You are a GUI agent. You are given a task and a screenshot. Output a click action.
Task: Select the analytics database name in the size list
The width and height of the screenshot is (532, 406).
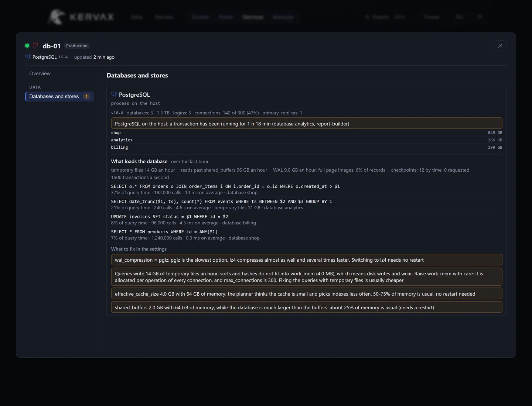(122, 140)
